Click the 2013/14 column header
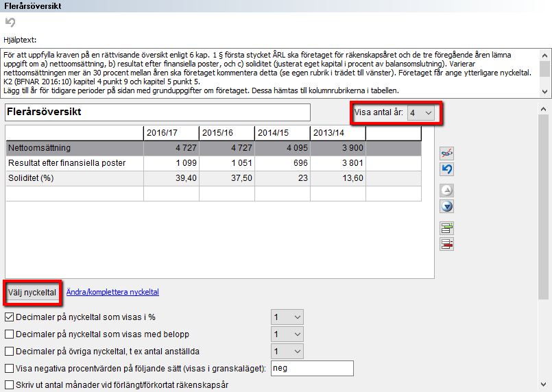The width and height of the screenshot is (552, 392). (338, 133)
